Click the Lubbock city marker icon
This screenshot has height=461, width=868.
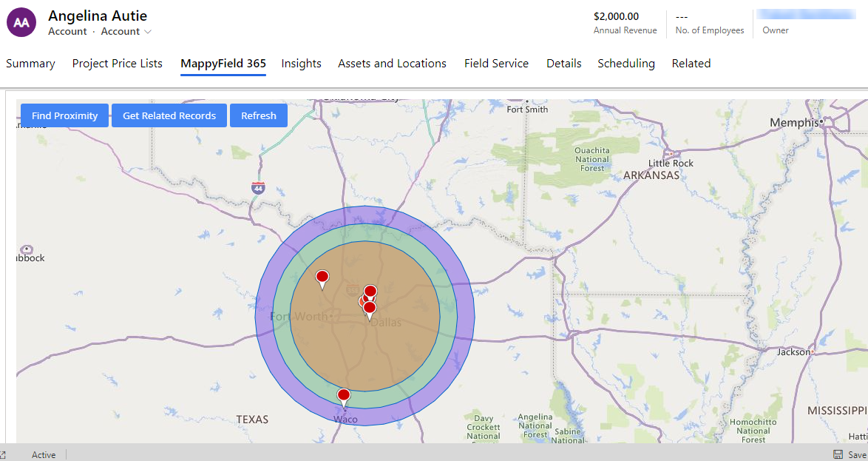coord(27,249)
